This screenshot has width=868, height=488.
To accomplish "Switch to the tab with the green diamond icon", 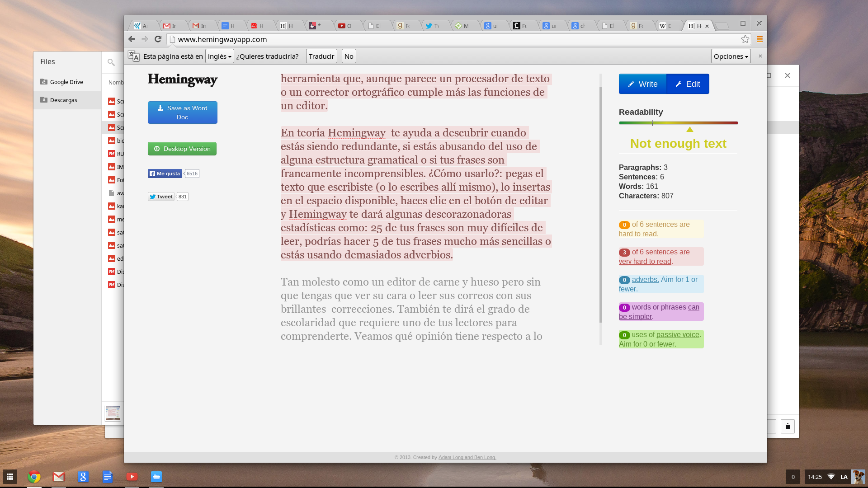I will 462,26.
